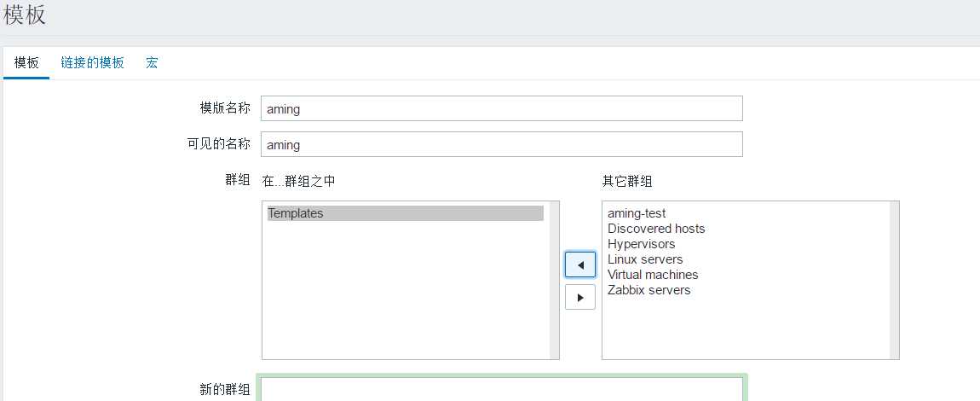The height and width of the screenshot is (401, 980).
Task: Click the 模板 page heading
Action: click(x=25, y=15)
